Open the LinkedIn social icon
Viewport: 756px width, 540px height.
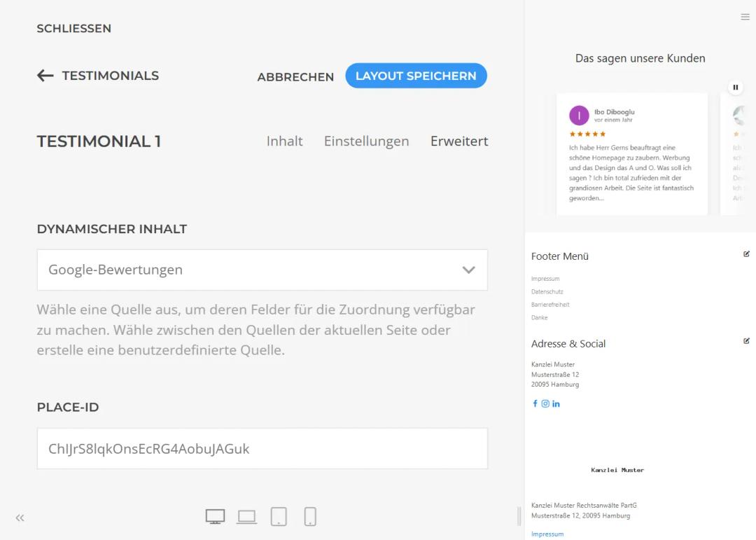click(x=556, y=403)
